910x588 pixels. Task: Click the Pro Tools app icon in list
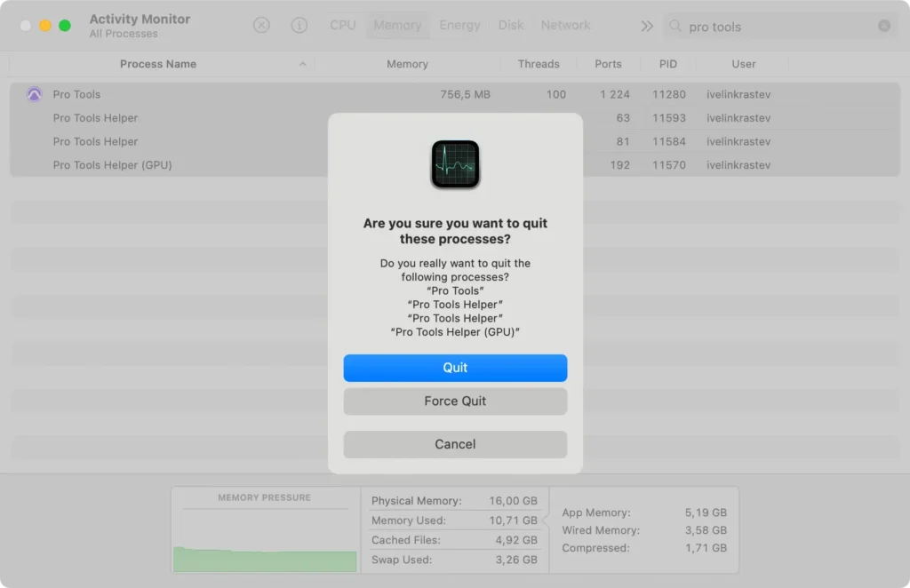[x=35, y=94]
